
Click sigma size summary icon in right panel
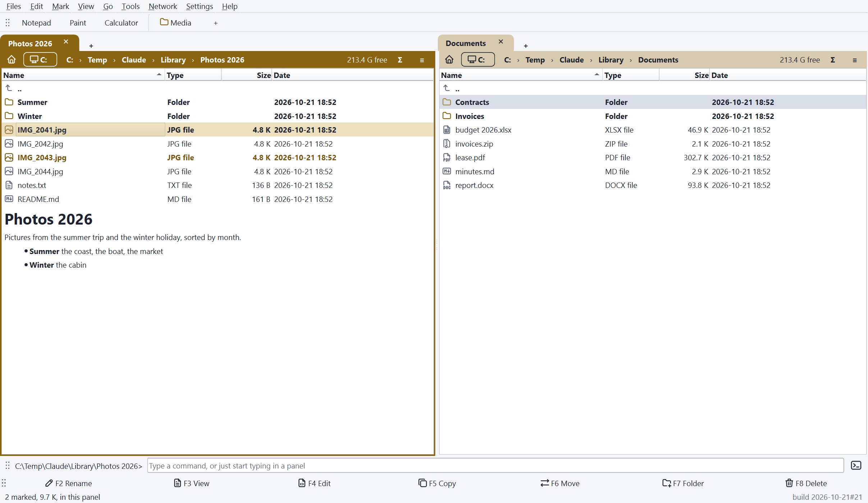click(x=832, y=60)
